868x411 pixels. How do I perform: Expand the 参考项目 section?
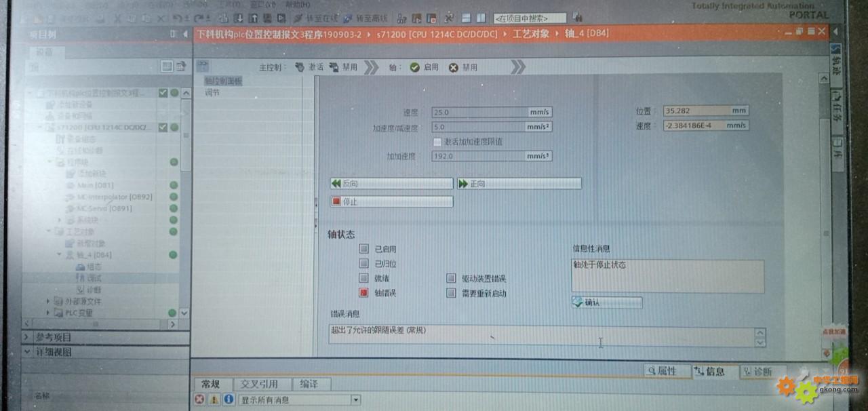point(26,337)
